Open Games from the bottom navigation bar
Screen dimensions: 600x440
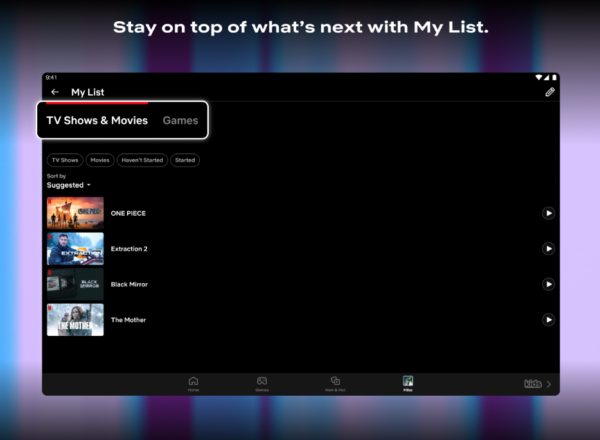(x=262, y=383)
